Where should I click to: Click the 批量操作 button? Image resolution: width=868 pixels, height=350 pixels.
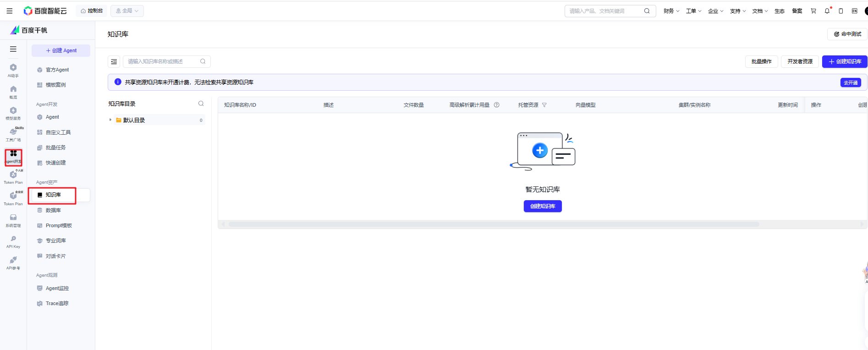point(762,61)
